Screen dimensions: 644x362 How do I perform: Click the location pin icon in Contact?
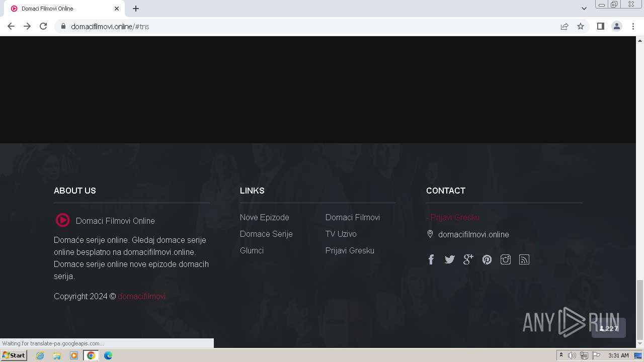coord(430,234)
